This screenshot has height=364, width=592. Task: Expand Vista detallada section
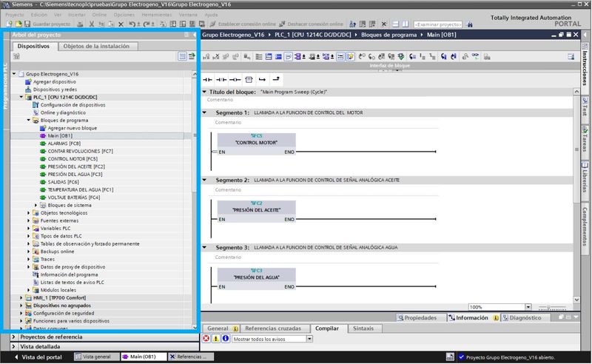coord(14,347)
